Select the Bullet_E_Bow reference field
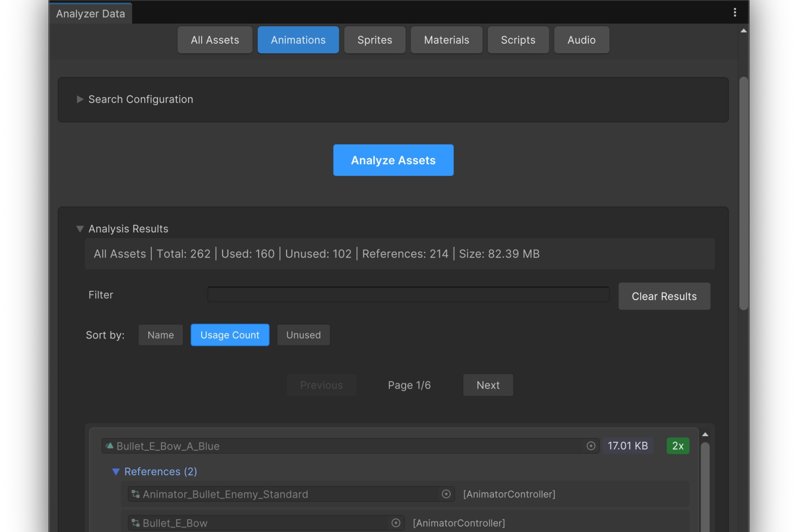 click(266, 523)
